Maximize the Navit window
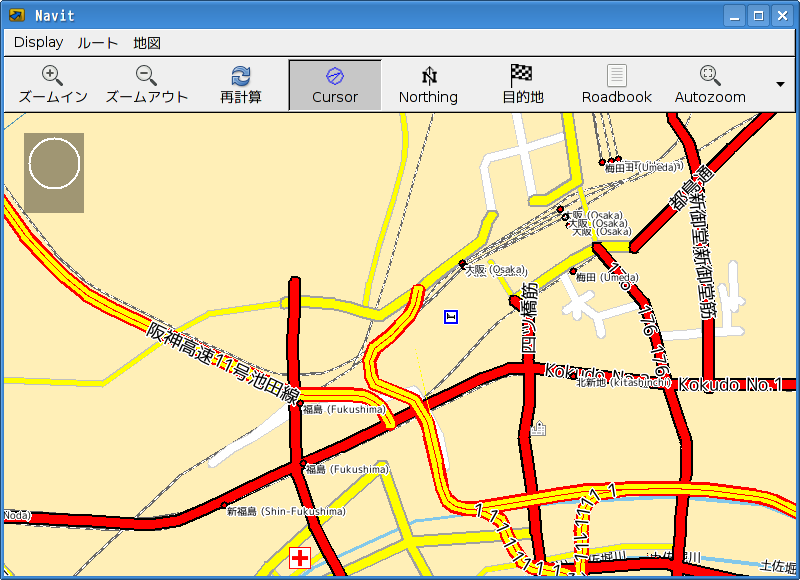The height and width of the screenshot is (580, 800). (758, 16)
